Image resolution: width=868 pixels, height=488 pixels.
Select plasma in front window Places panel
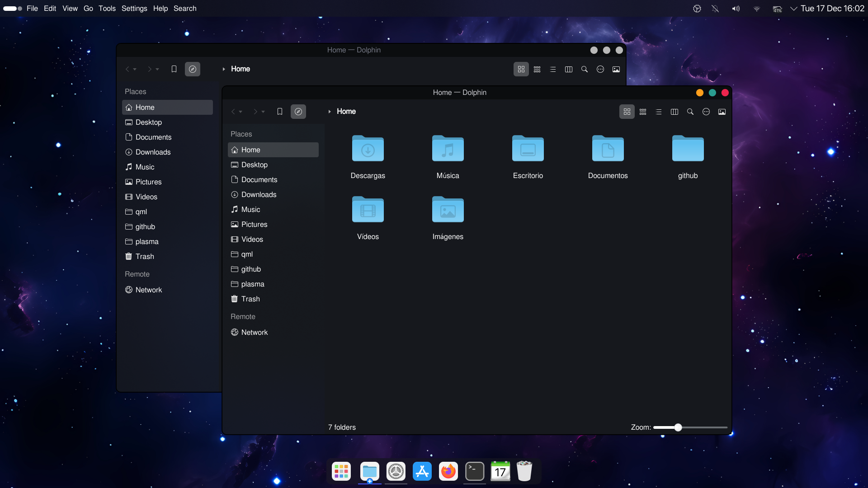273,284
